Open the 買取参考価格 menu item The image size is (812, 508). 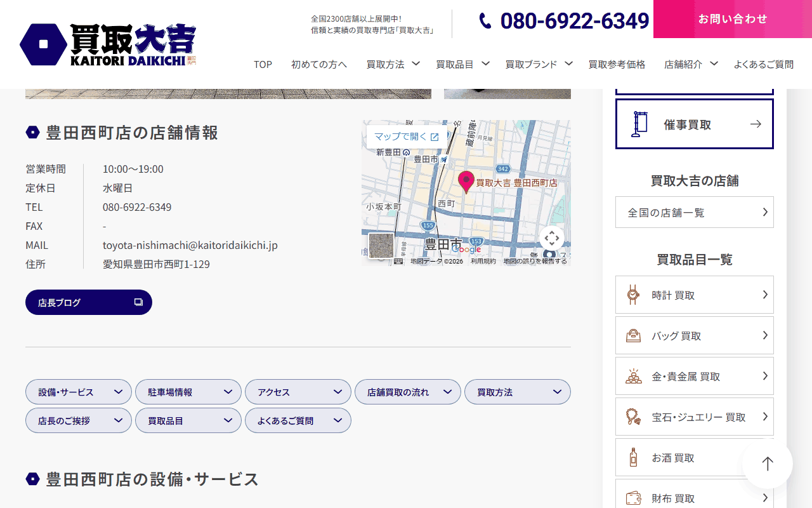(x=617, y=64)
